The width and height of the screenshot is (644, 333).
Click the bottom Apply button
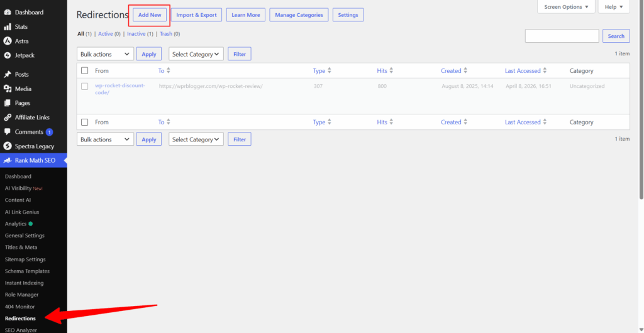click(148, 139)
